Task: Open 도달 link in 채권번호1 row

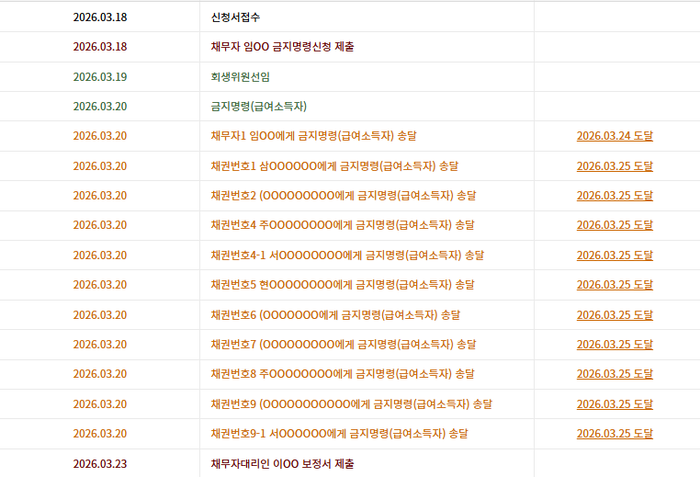Action: [614, 166]
